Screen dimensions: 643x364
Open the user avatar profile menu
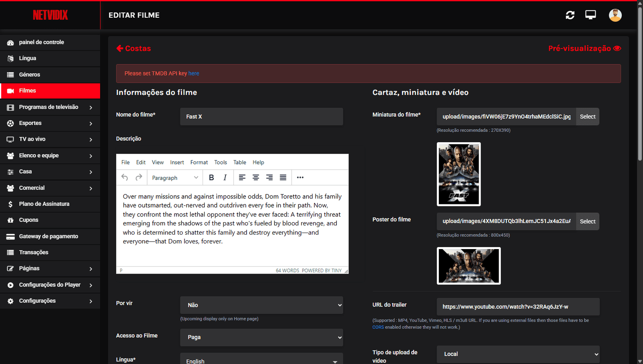click(x=615, y=15)
